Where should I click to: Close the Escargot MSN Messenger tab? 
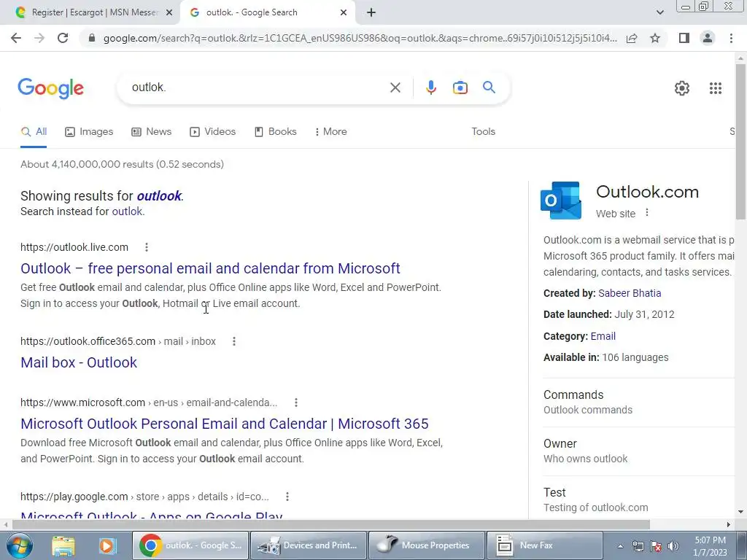click(x=169, y=12)
